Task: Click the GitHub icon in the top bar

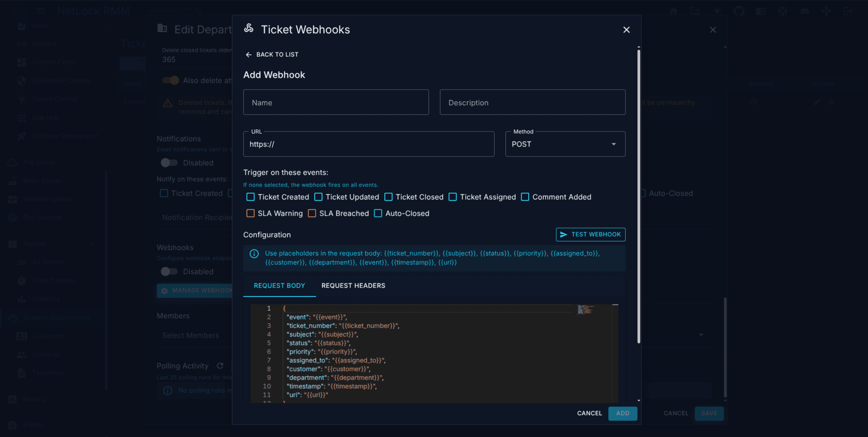Action: [739, 11]
